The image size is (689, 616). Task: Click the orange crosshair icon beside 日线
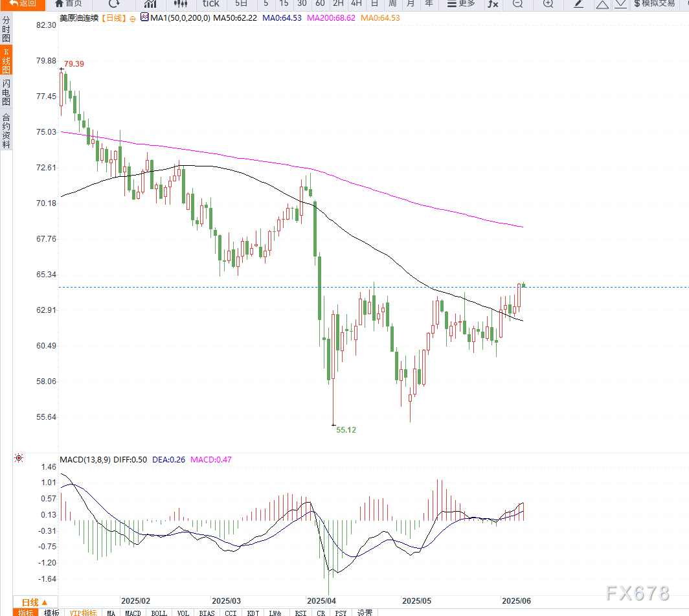(133, 18)
